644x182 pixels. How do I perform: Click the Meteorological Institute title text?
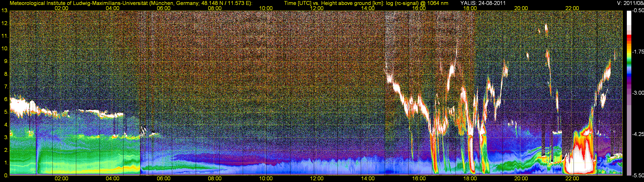pyautogui.click(x=131, y=3)
